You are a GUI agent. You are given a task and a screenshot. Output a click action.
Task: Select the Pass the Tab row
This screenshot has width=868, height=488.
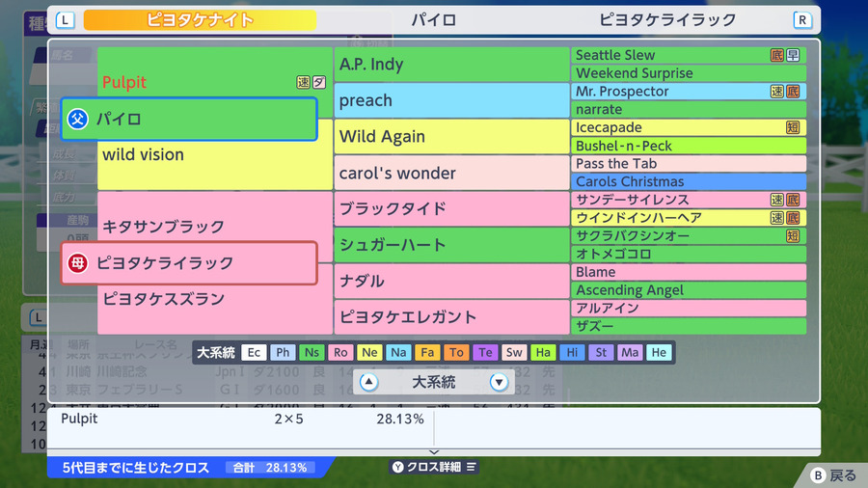coord(689,164)
